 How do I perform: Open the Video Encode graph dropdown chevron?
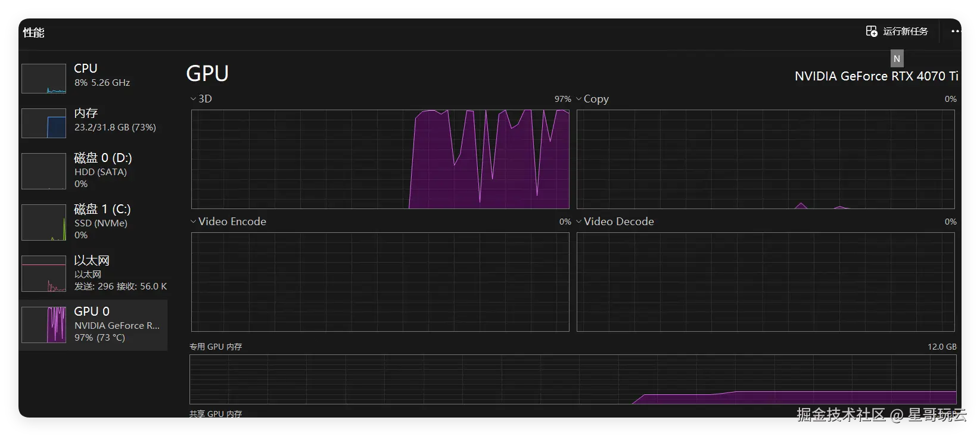193,222
